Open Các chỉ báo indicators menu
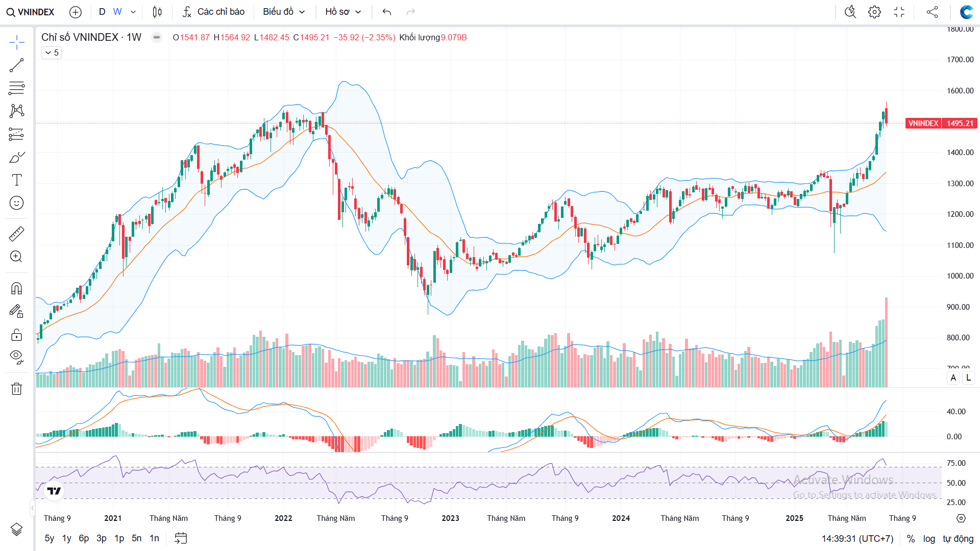 213,12
